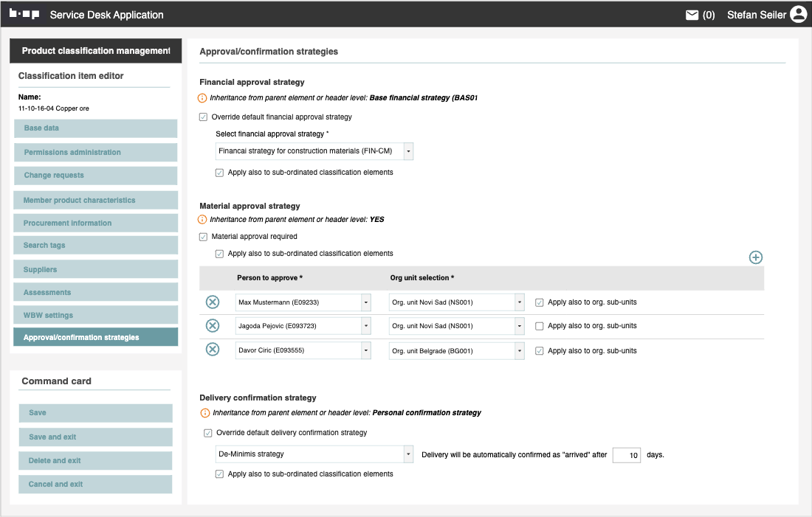Click the Cancel and exit button

coord(95,484)
